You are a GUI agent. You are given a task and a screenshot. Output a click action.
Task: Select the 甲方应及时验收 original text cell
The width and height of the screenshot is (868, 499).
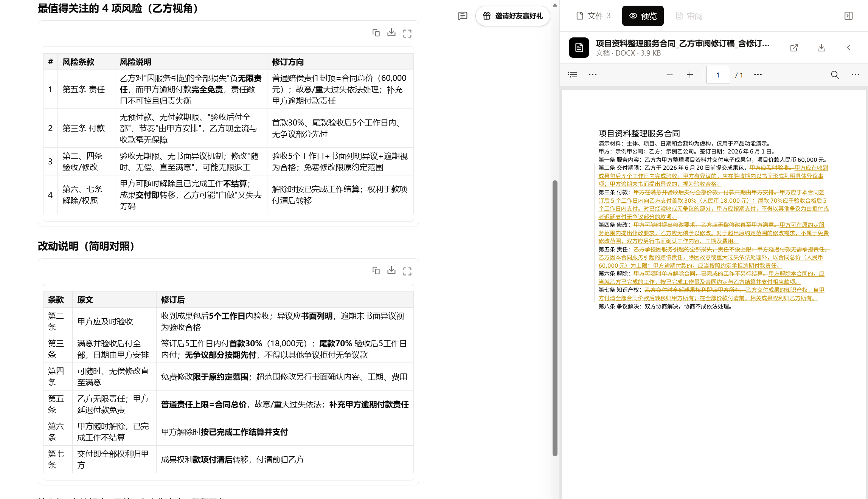coord(114,321)
